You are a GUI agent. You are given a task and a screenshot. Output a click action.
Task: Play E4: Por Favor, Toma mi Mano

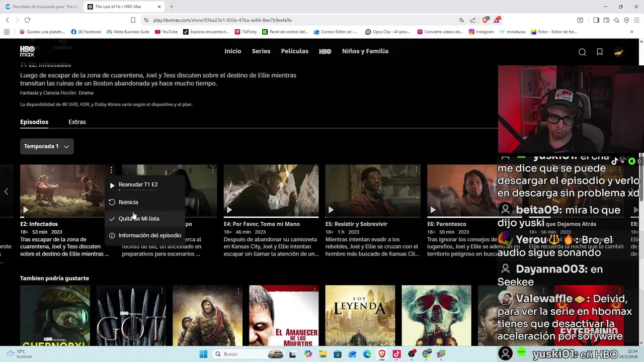(x=229, y=210)
